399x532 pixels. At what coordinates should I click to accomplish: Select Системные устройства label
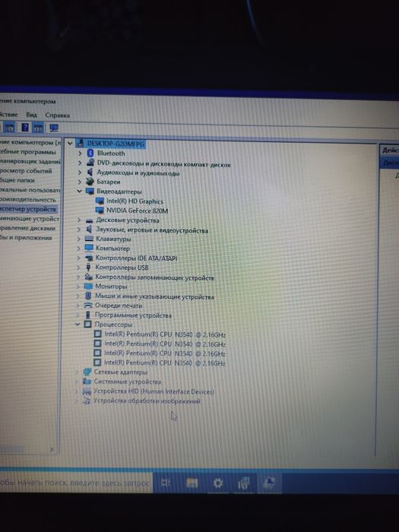click(127, 382)
